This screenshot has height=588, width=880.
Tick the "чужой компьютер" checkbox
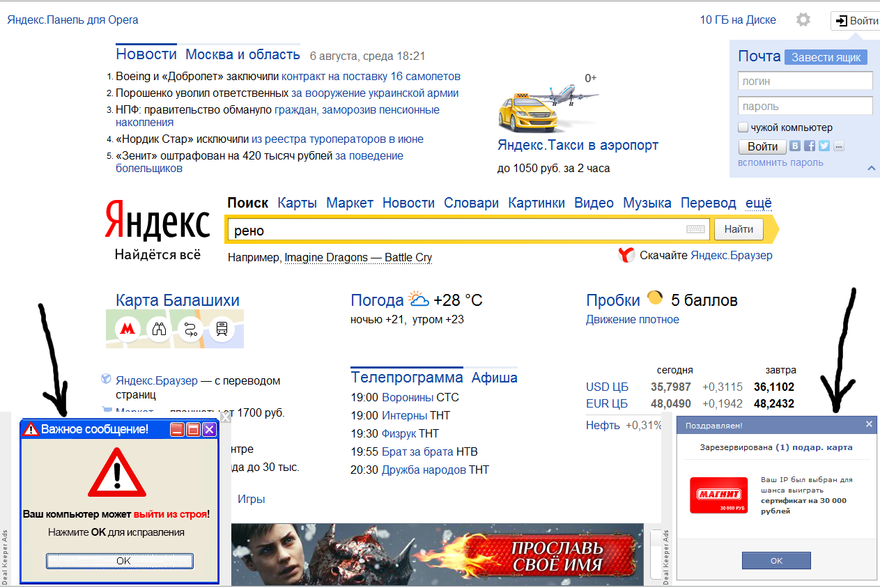pos(743,127)
